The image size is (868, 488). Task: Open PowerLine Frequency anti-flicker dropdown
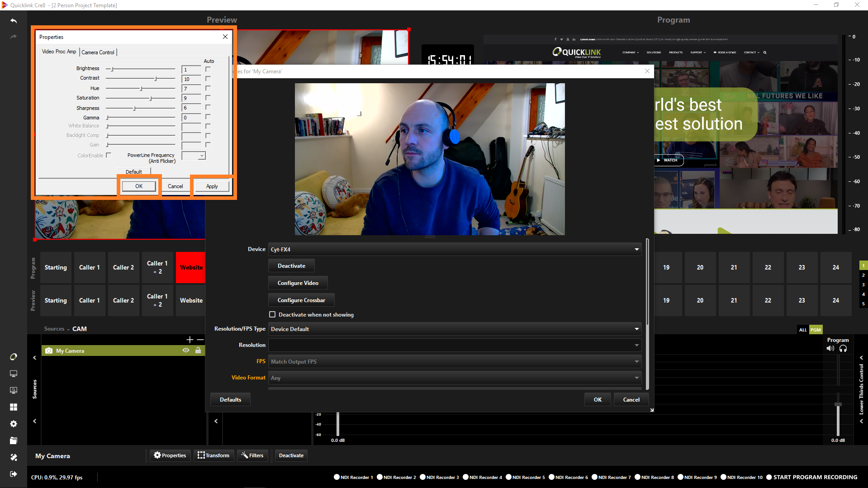click(x=202, y=156)
